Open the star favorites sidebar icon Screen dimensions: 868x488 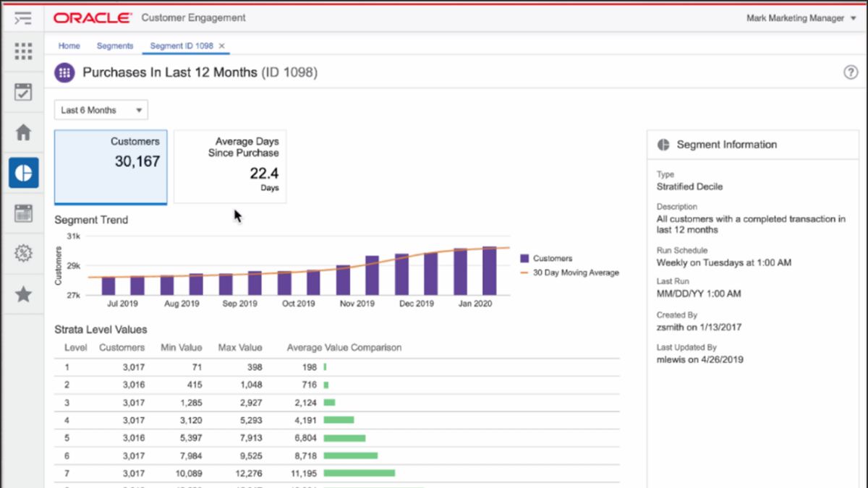click(23, 294)
